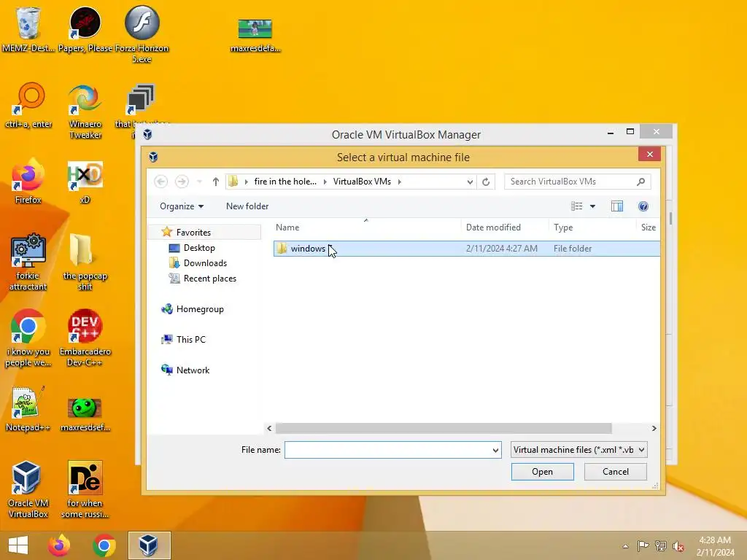
Task: Click the Open button
Action: point(542,472)
